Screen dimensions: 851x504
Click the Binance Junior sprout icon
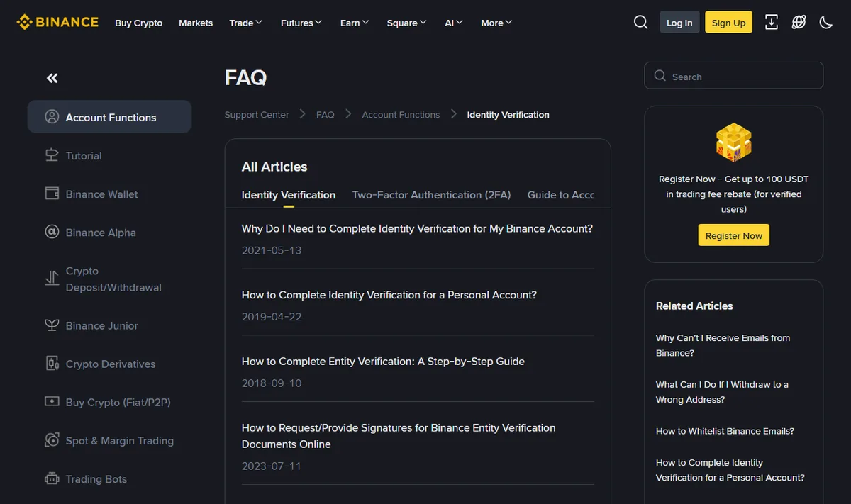click(x=52, y=325)
